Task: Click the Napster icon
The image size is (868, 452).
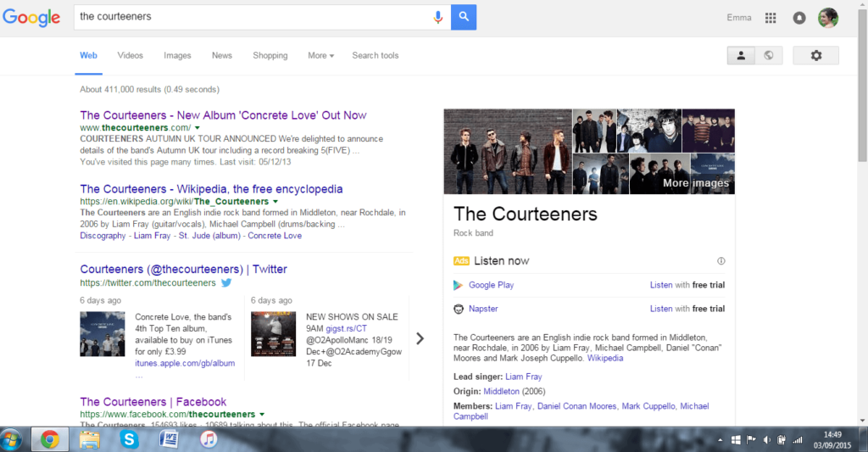Action: tap(459, 309)
